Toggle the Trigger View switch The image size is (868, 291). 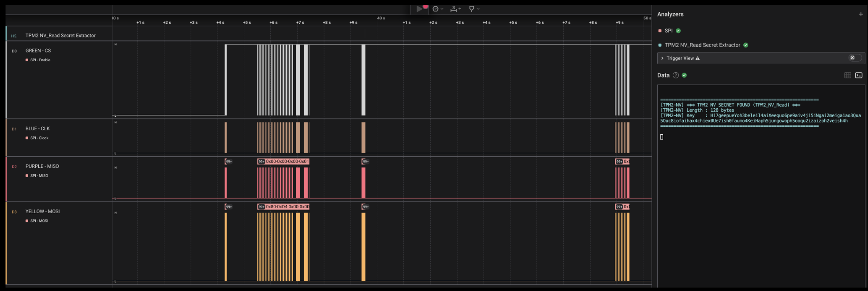click(854, 58)
